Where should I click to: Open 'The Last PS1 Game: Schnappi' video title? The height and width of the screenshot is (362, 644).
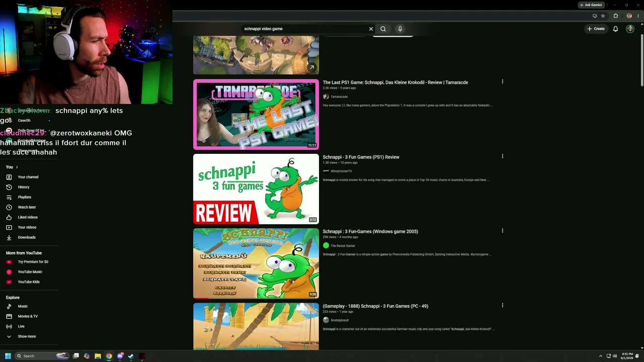click(395, 82)
